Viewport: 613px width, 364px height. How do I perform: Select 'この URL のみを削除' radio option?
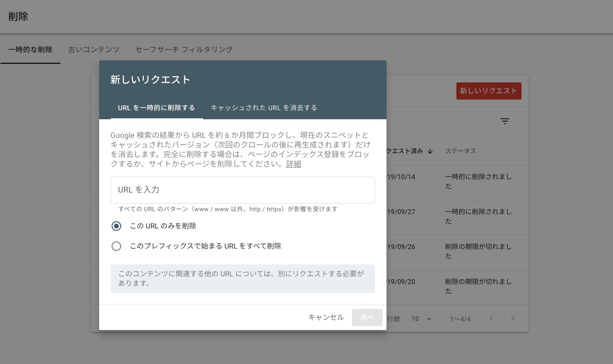tap(116, 226)
